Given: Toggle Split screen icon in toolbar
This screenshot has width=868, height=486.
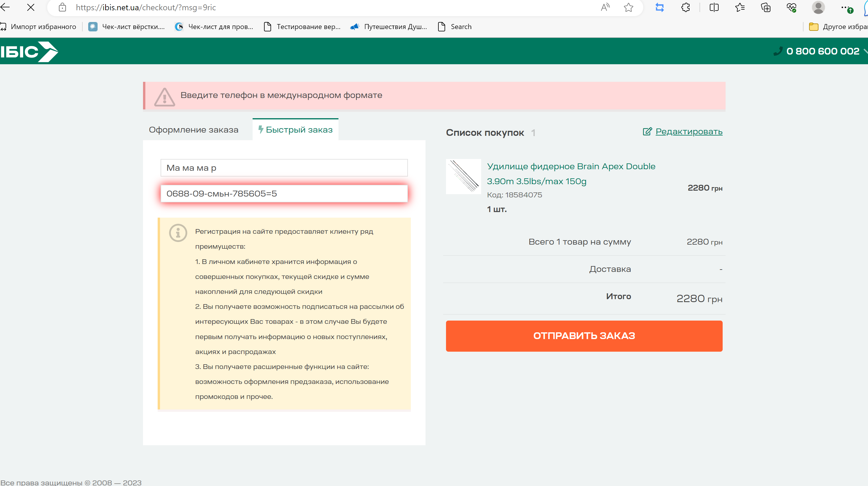Looking at the screenshot, I should click(x=714, y=7).
